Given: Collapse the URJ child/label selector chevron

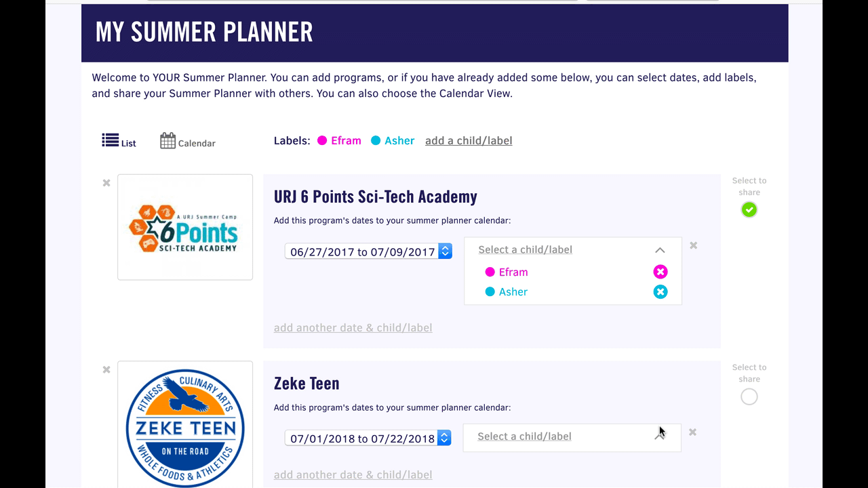Looking at the screenshot, I should pos(660,250).
